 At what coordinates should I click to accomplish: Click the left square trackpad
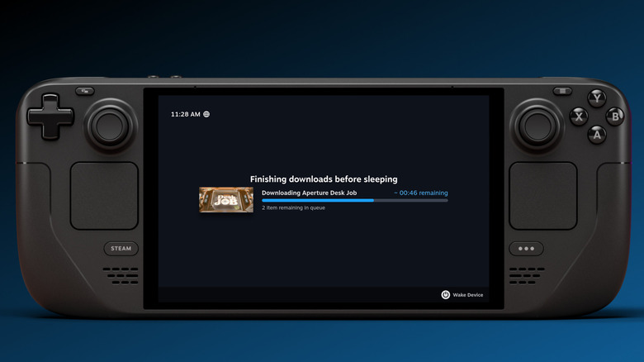click(x=104, y=196)
